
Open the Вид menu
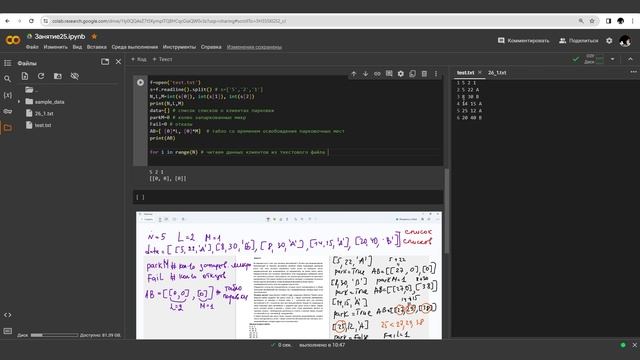[77, 47]
